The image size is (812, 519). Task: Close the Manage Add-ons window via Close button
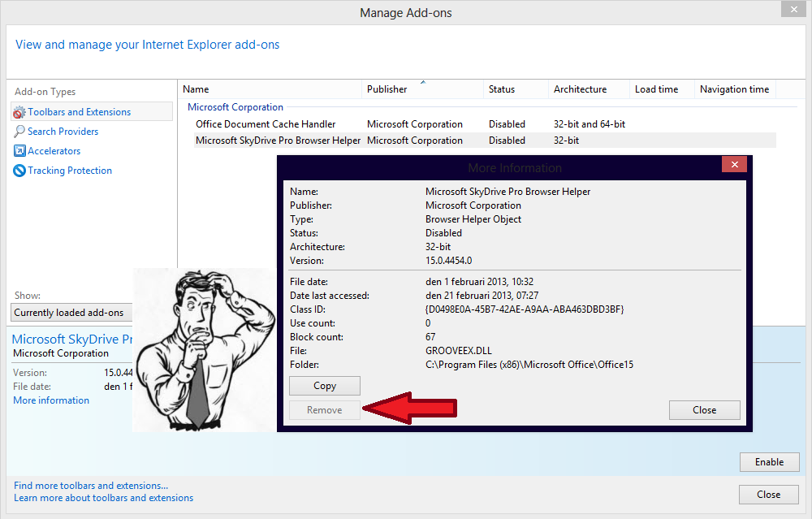click(x=768, y=495)
